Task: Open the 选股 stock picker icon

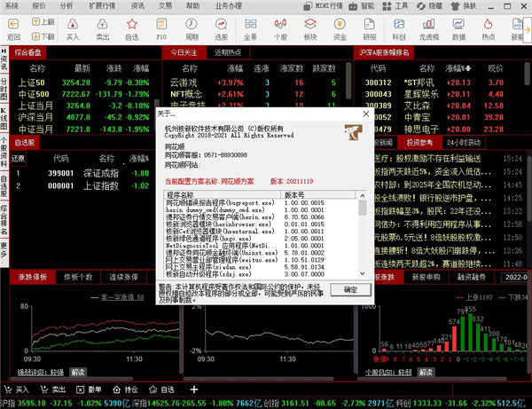Action: pyautogui.click(x=221, y=24)
